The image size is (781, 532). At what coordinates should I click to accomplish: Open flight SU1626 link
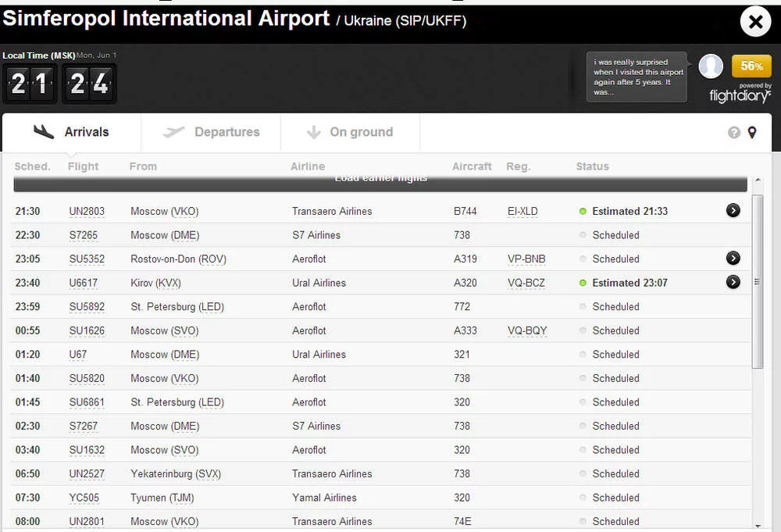click(87, 331)
